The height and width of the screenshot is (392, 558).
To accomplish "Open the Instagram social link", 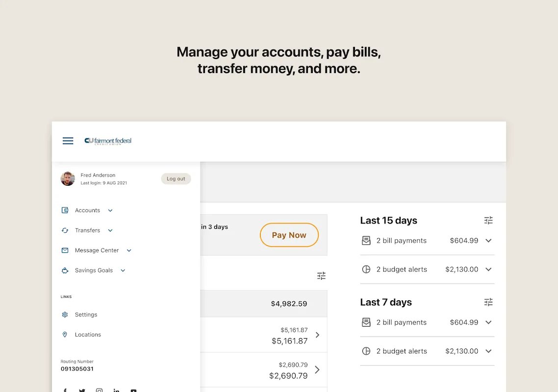I will point(99,390).
